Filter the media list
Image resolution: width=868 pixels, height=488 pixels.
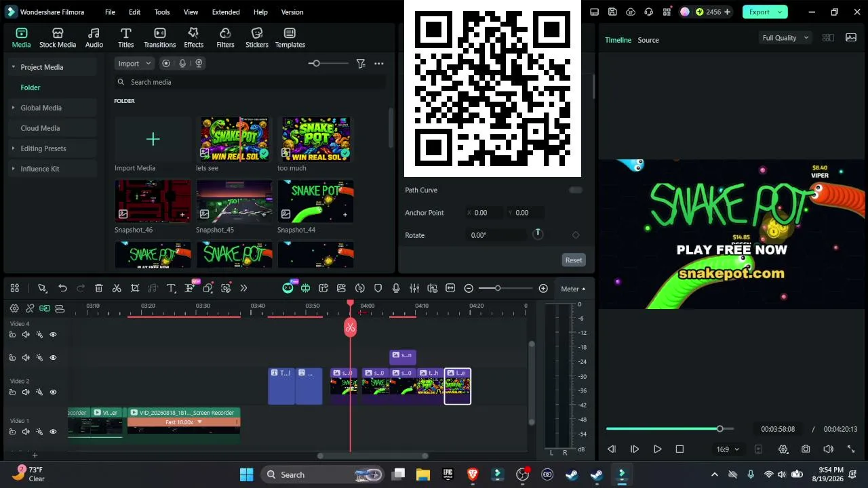(x=361, y=64)
